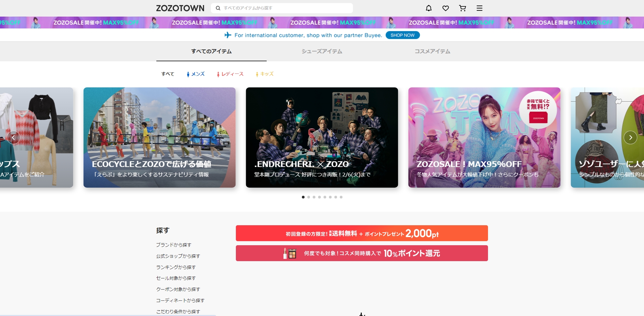
Task: Open 公式ショップから探す link
Action: pyautogui.click(x=178, y=256)
